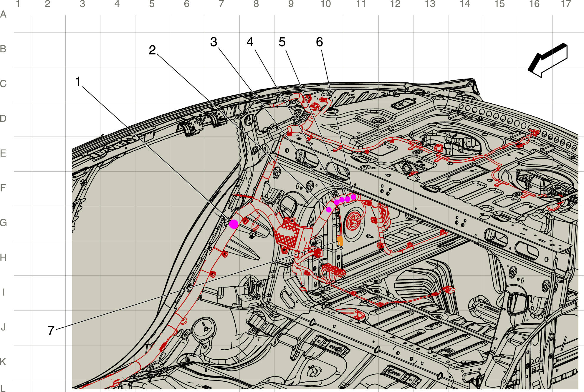Click the black direction arrow
The width and height of the screenshot is (584, 392).
pos(548,60)
